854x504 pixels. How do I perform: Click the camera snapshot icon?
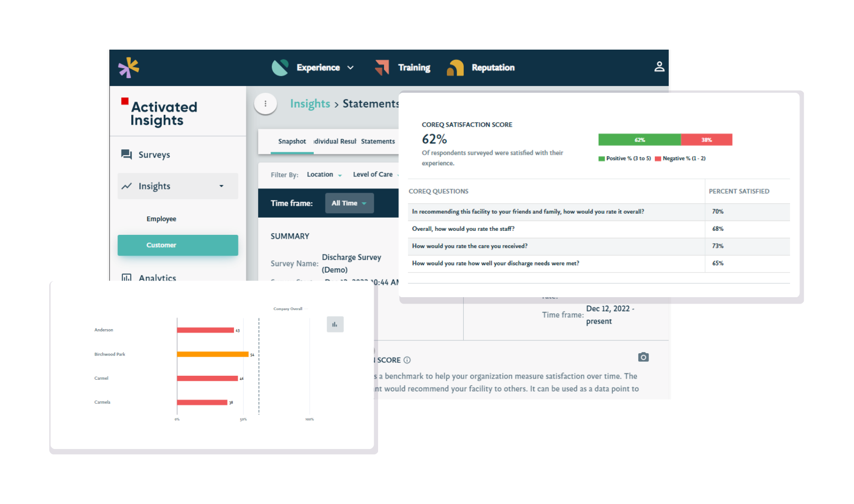(x=643, y=357)
